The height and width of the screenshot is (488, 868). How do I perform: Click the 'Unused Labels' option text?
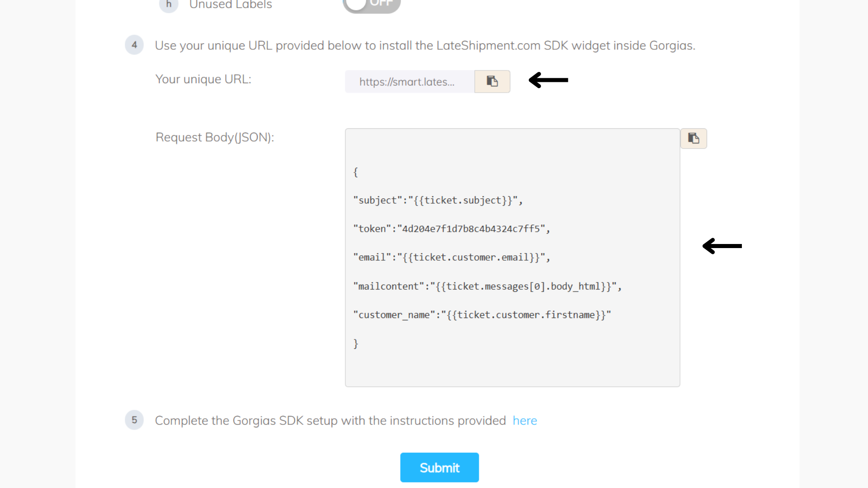pyautogui.click(x=231, y=5)
